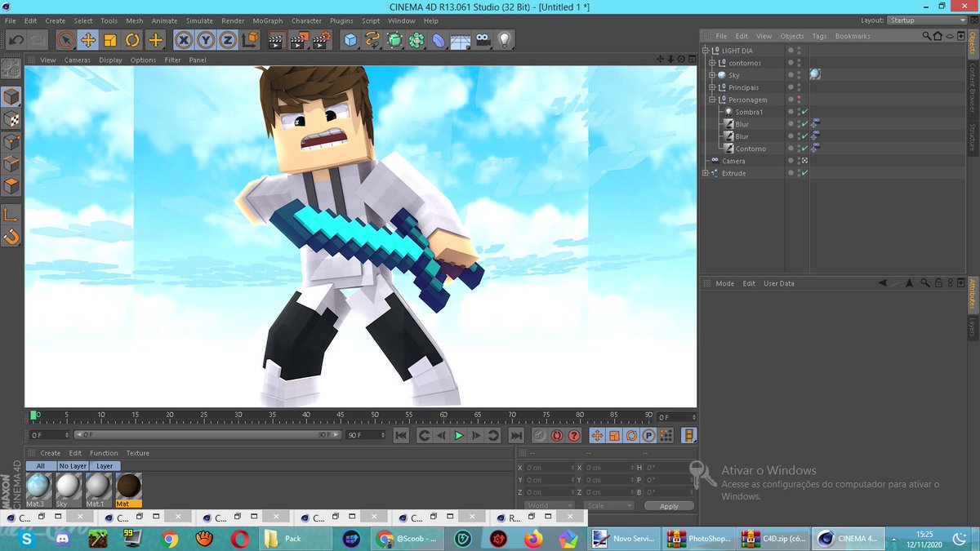980x551 pixels.
Task: Switch to Content Browser side tab
Action: click(972, 90)
